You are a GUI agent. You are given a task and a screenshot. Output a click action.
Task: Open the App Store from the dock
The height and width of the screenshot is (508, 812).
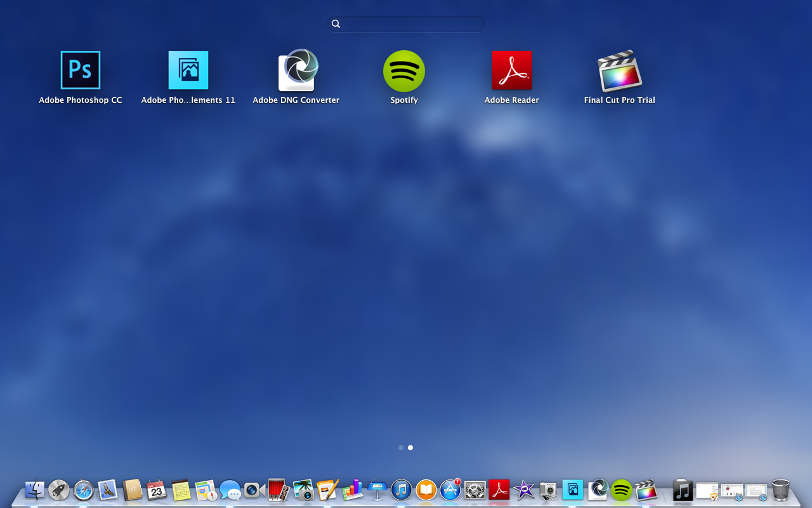(x=449, y=490)
